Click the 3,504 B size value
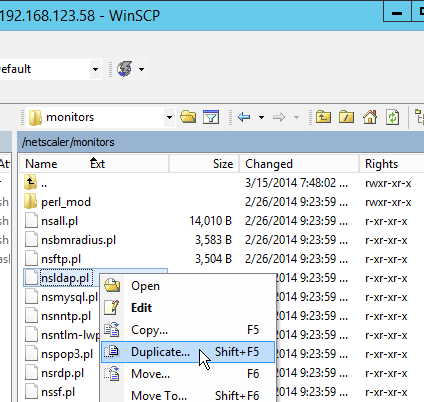Screen dimensions: 424x402 (213, 259)
